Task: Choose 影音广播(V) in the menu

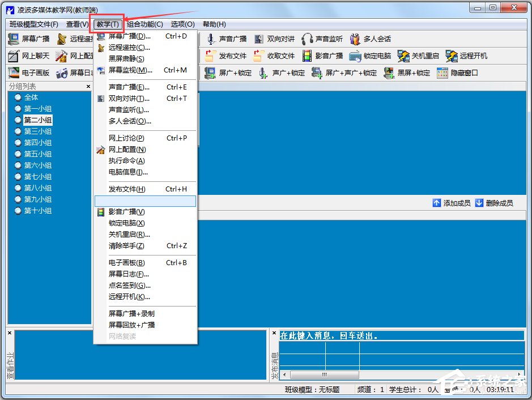Action: pos(145,212)
